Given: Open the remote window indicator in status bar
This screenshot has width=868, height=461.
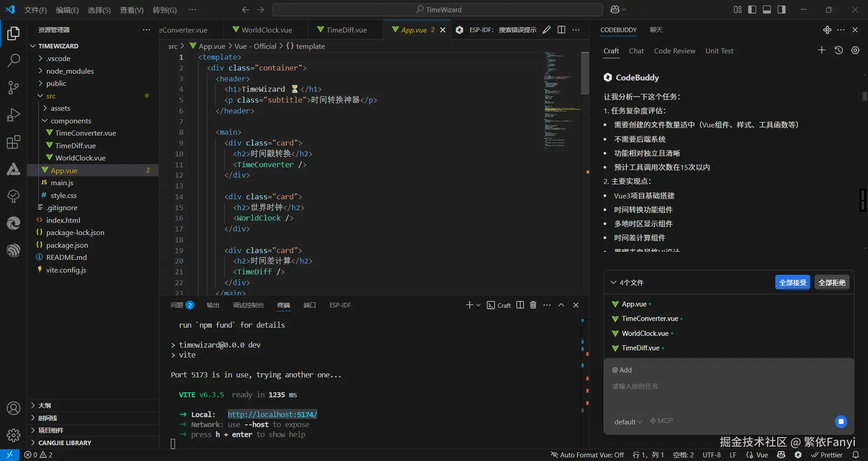Looking at the screenshot, I should pos(9,455).
